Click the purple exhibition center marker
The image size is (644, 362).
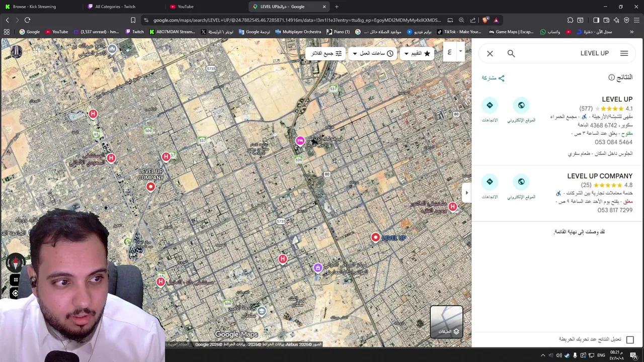(x=317, y=268)
